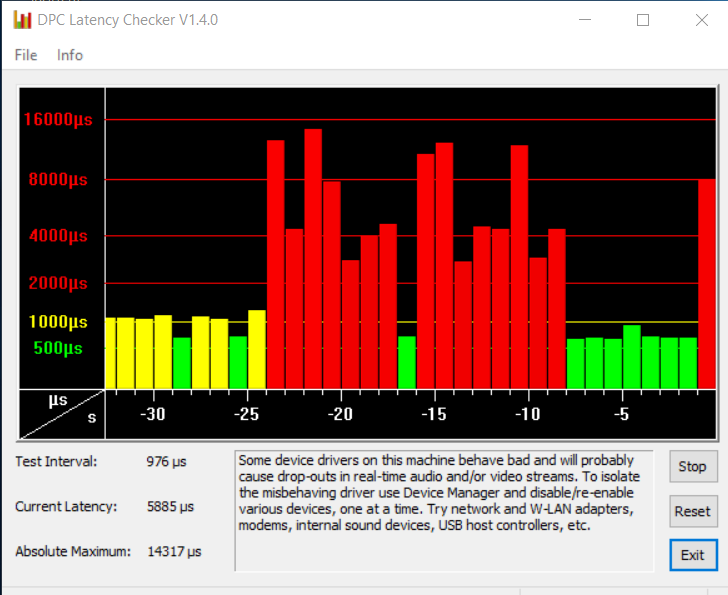Click the -30 time axis label
Screen dimensions: 728x595
coord(153,414)
